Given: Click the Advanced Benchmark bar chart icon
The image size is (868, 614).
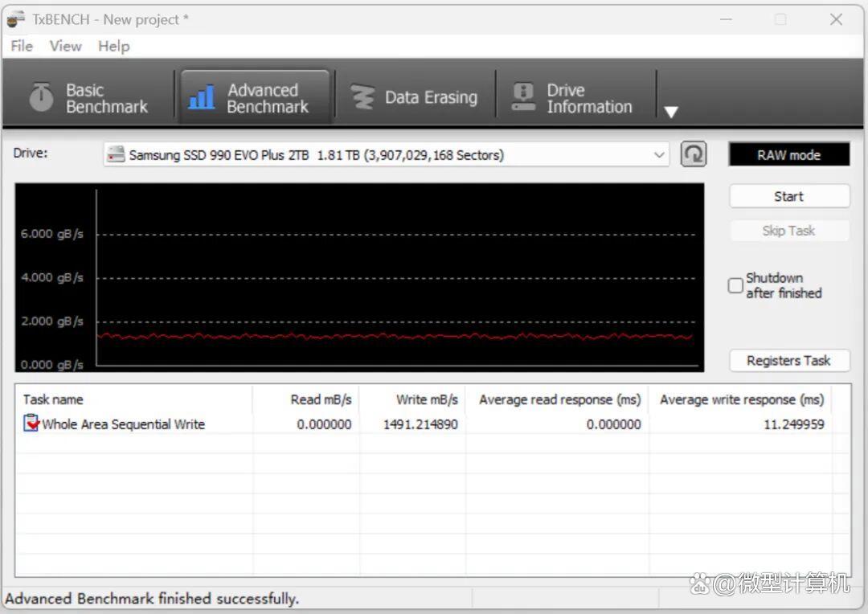Looking at the screenshot, I should [x=201, y=97].
